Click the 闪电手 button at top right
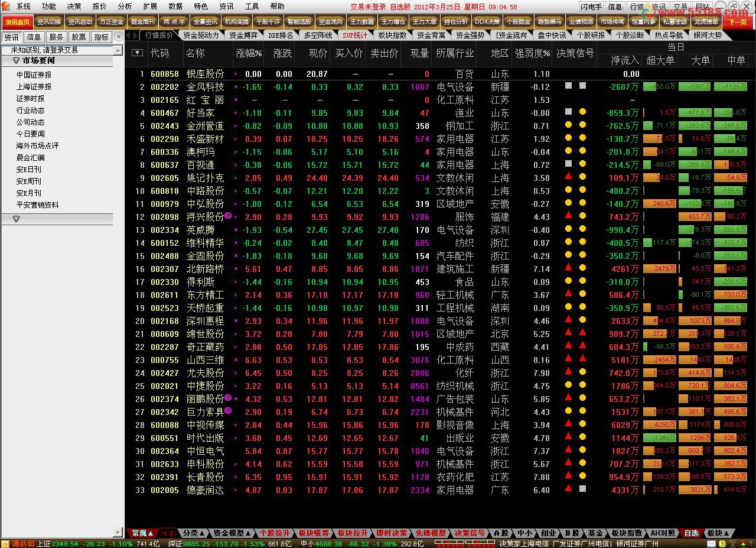 [591, 7]
